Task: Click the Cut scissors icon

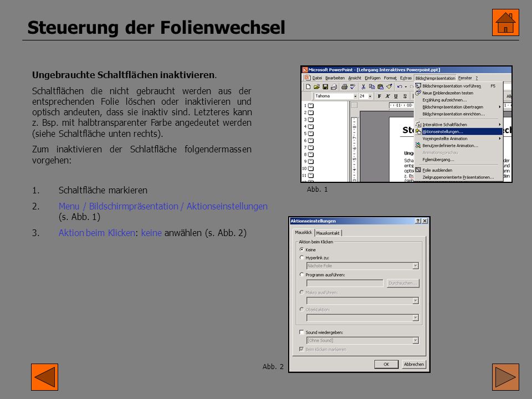Action: pyautogui.click(x=364, y=87)
